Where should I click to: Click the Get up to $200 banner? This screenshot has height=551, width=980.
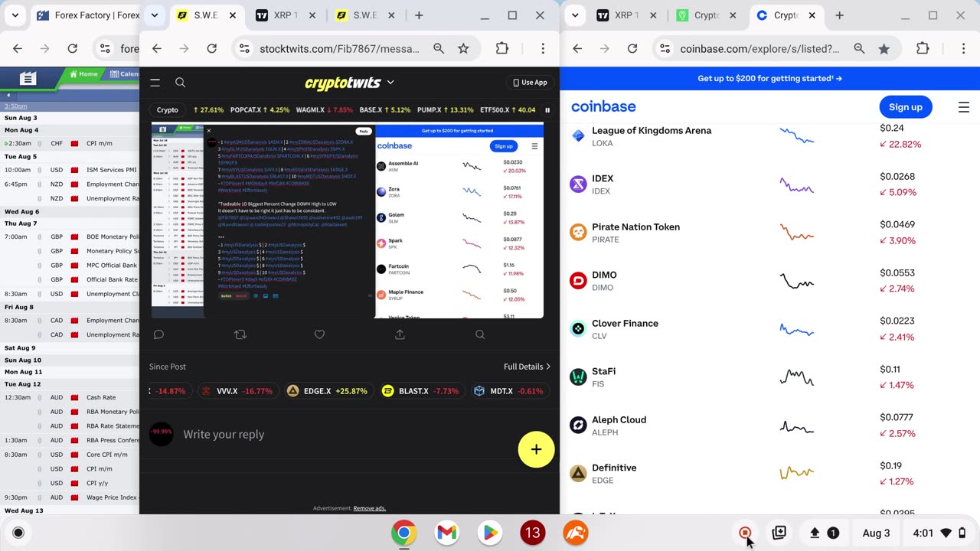tap(769, 78)
